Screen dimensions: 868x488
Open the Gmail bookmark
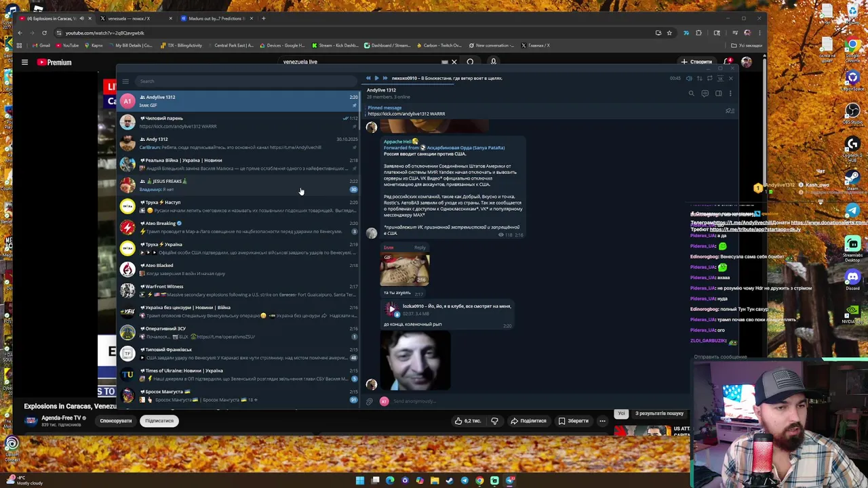[41, 45]
